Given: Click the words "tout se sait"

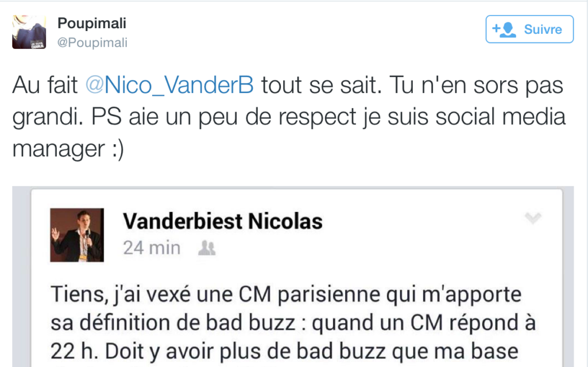Looking at the screenshot, I should click(x=317, y=86).
